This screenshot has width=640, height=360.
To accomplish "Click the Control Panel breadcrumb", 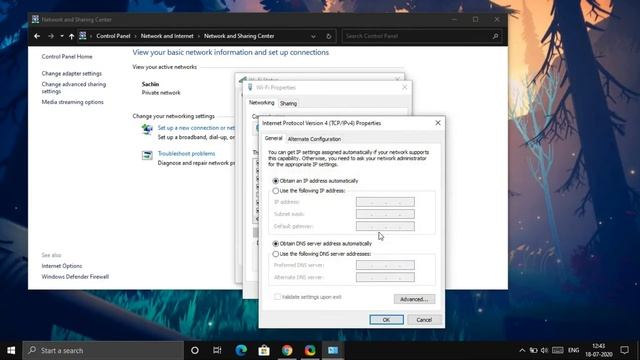I will 113,36.
